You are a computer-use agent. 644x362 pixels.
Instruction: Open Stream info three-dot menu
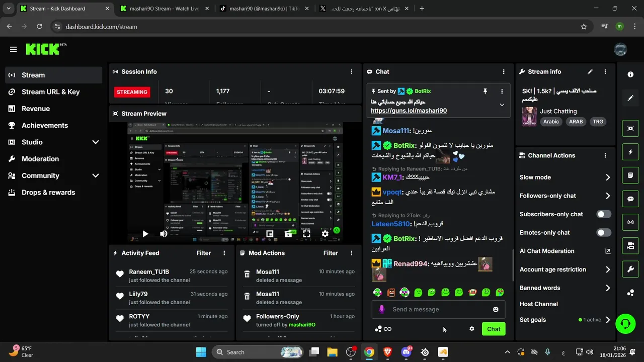pos(605,72)
